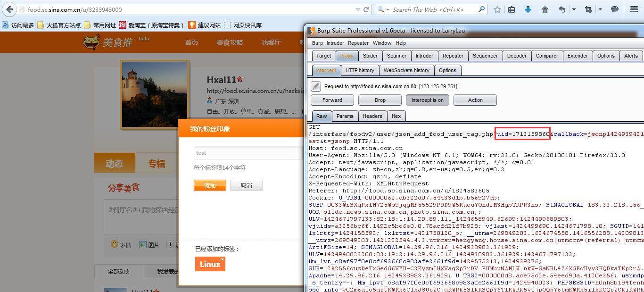Open the 建议网站 bookmark

pyautogui.click(x=205, y=25)
